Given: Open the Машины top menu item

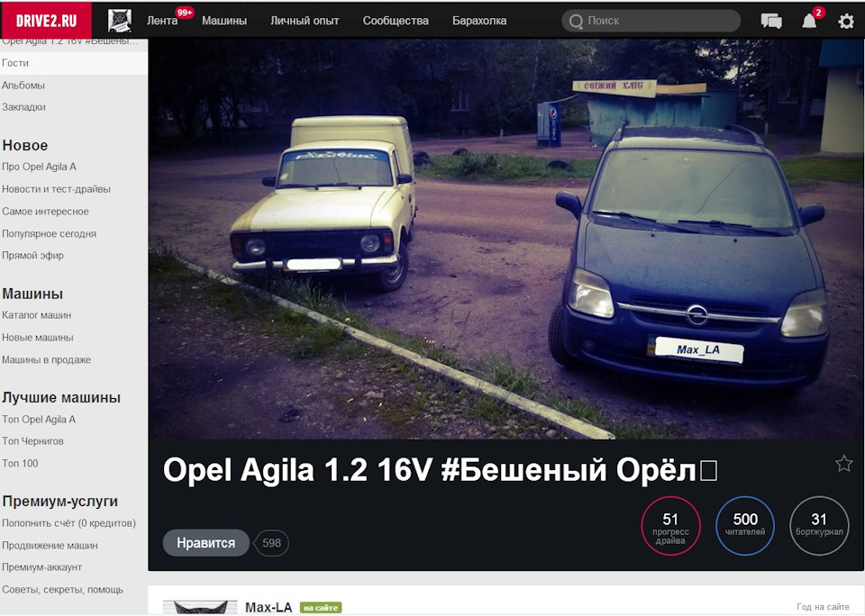Looking at the screenshot, I should (x=224, y=21).
